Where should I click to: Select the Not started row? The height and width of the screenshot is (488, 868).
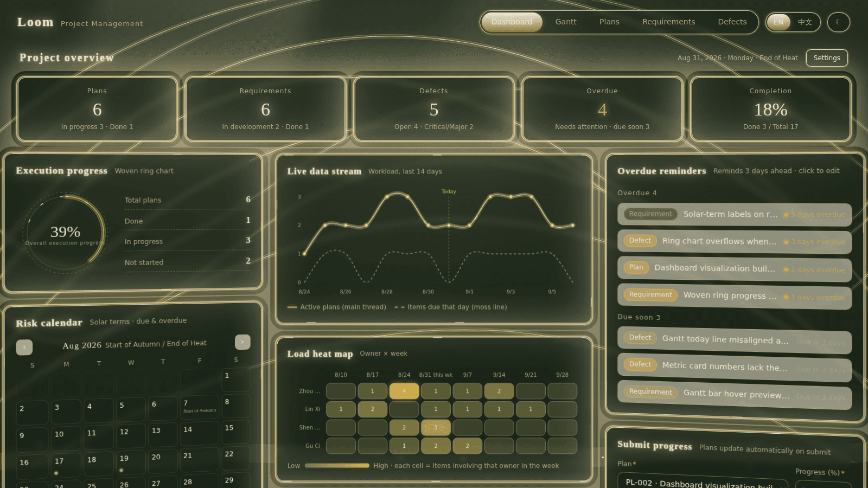tap(188, 262)
